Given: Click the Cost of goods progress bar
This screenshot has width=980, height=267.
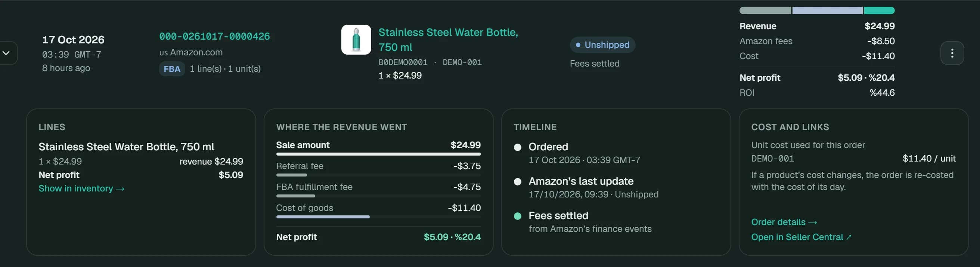Looking at the screenshot, I should [x=379, y=217].
